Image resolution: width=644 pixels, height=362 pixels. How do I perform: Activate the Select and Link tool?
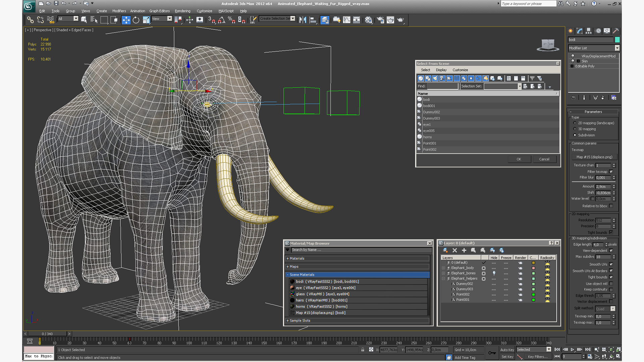click(x=30, y=20)
